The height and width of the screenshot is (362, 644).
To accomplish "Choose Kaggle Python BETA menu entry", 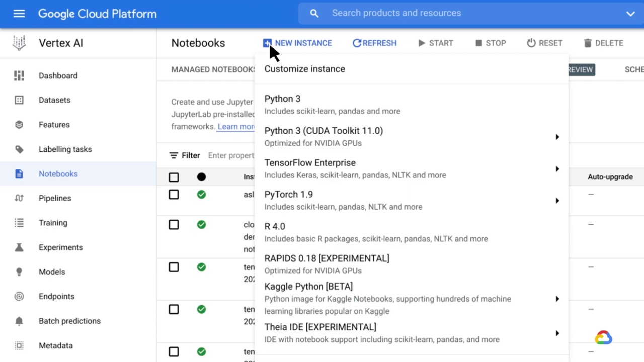I will (x=412, y=299).
